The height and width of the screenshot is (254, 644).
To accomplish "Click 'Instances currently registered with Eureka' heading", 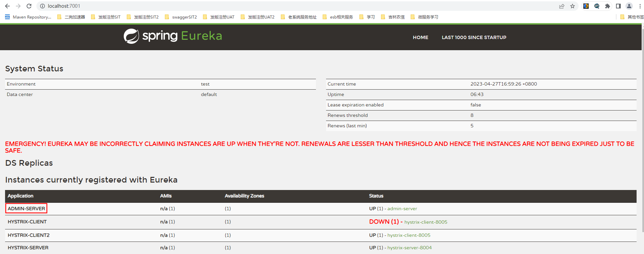I will pos(91,180).
